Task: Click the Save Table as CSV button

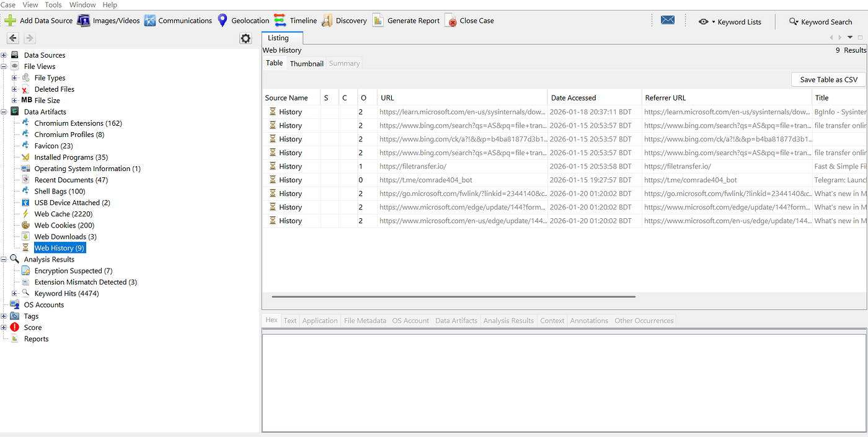Action: [828, 79]
